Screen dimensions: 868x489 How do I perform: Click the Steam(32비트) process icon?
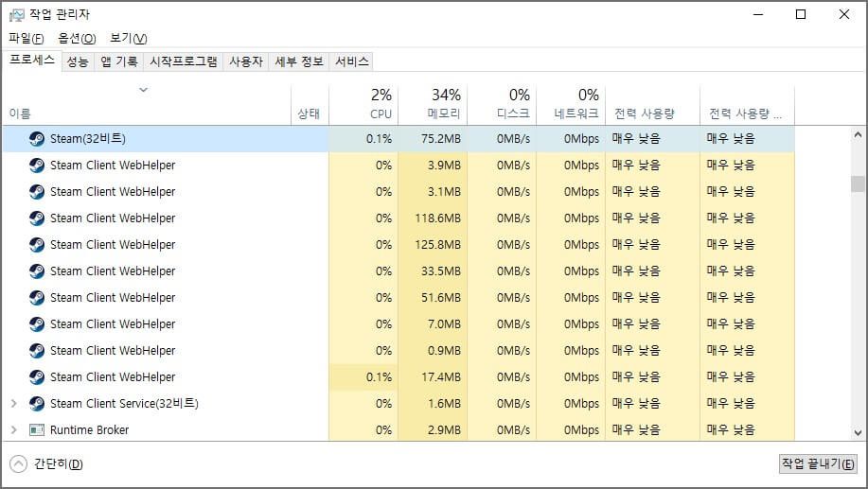[x=37, y=139]
